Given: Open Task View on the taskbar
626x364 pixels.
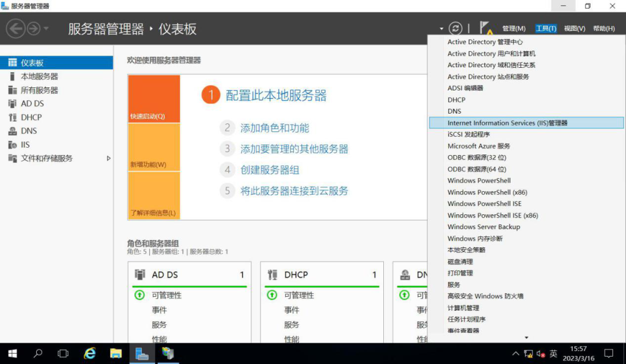Looking at the screenshot, I should pyautogui.click(x=63, y=354).
